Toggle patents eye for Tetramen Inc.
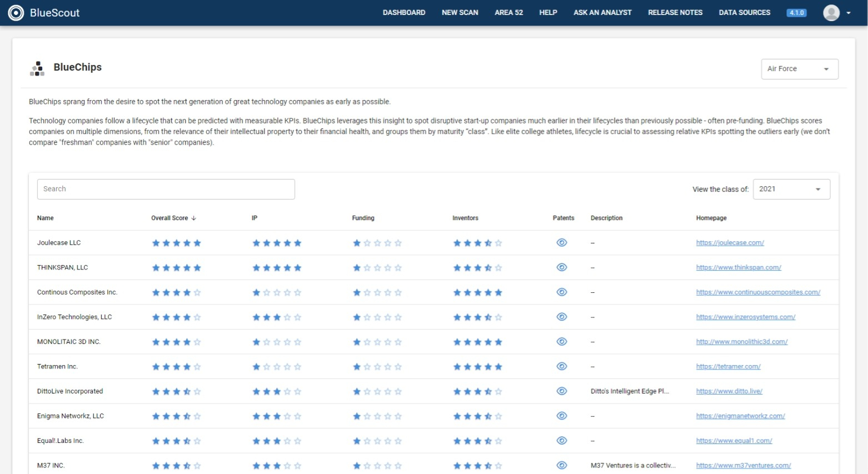 [x=562, y=367]
